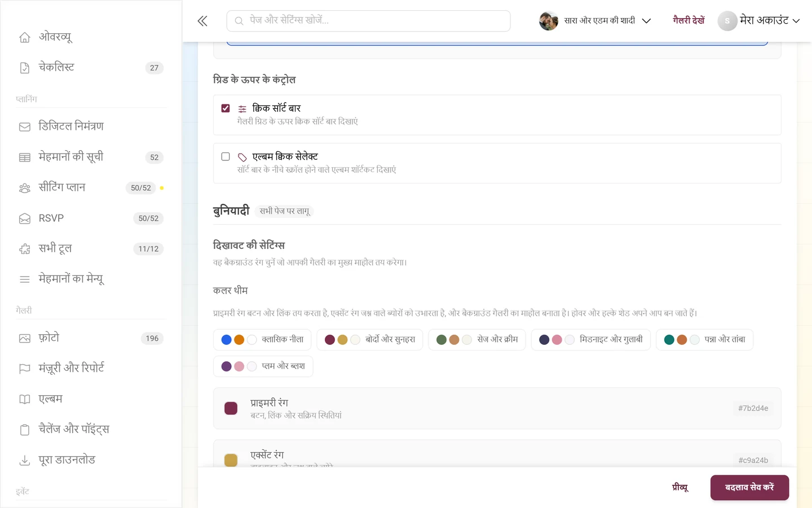Image resolution: width=812 pixels, height=508 pixels.
Task: Open मंजूरी और रिपोर्ट flag icon
Action: [25, 369]
